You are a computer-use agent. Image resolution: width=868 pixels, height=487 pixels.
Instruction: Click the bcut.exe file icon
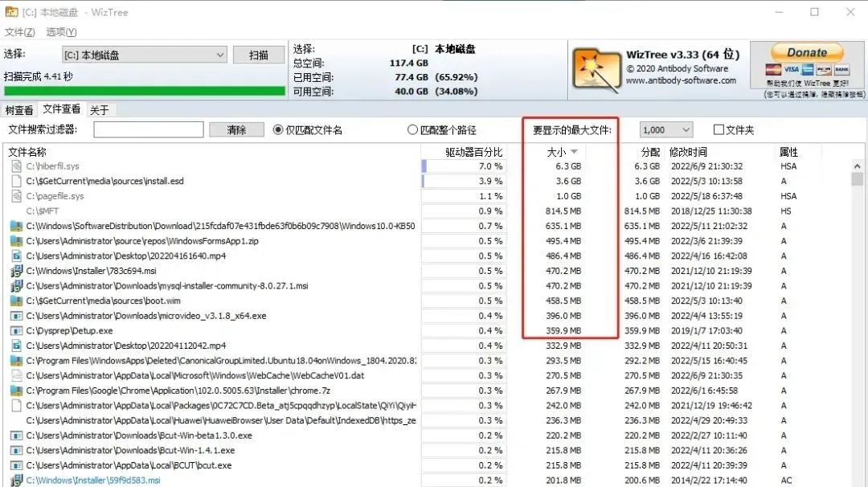17,465
